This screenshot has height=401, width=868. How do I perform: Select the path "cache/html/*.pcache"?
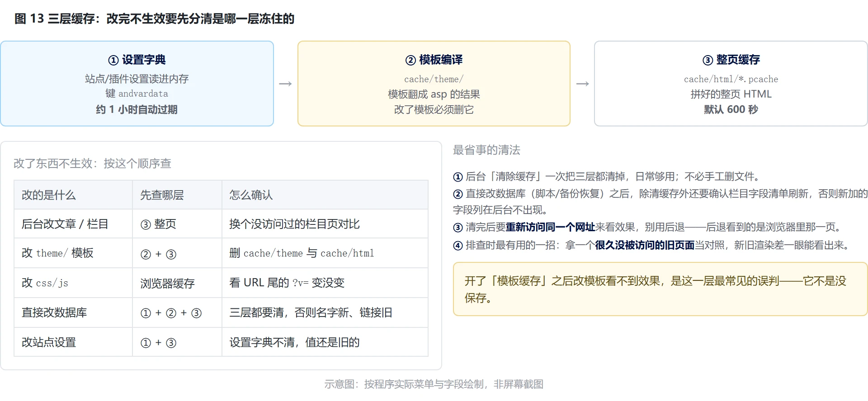point(731,79)
